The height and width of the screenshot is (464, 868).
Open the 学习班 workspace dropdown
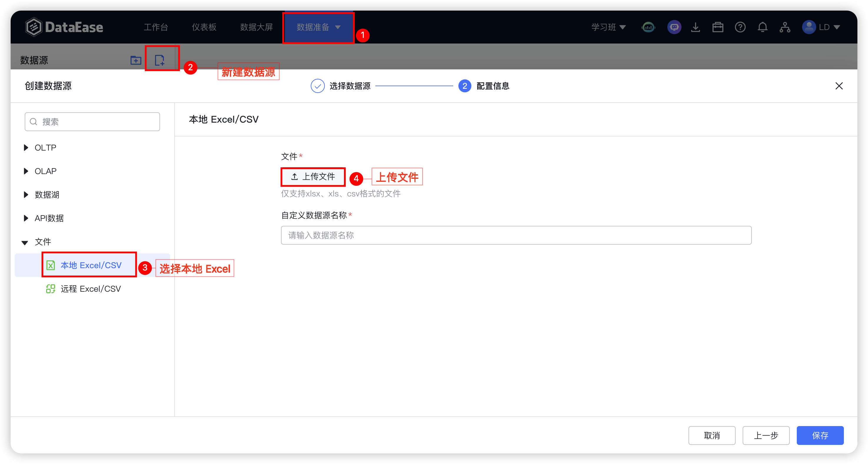pyautogui.click(x=608, y=27)
